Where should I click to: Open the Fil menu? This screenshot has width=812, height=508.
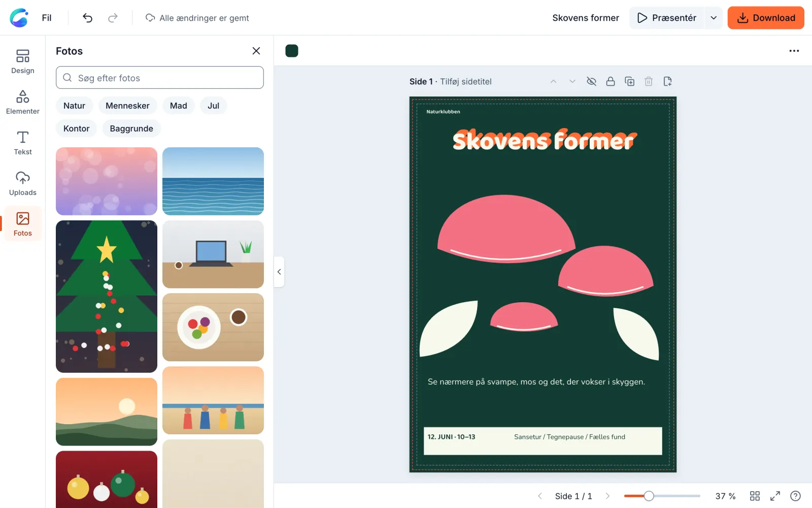tap(47, 18)
